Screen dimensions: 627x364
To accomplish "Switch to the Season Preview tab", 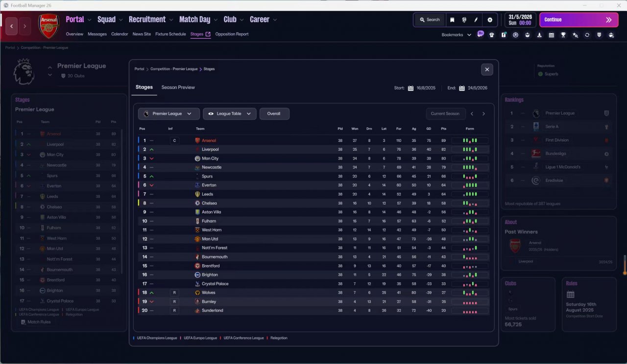I will click(178, 88).
